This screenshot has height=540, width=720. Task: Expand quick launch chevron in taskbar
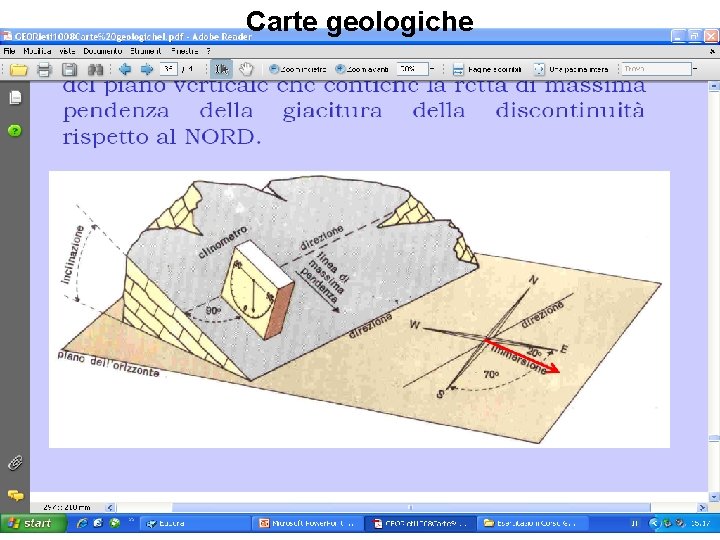point(131,520)
